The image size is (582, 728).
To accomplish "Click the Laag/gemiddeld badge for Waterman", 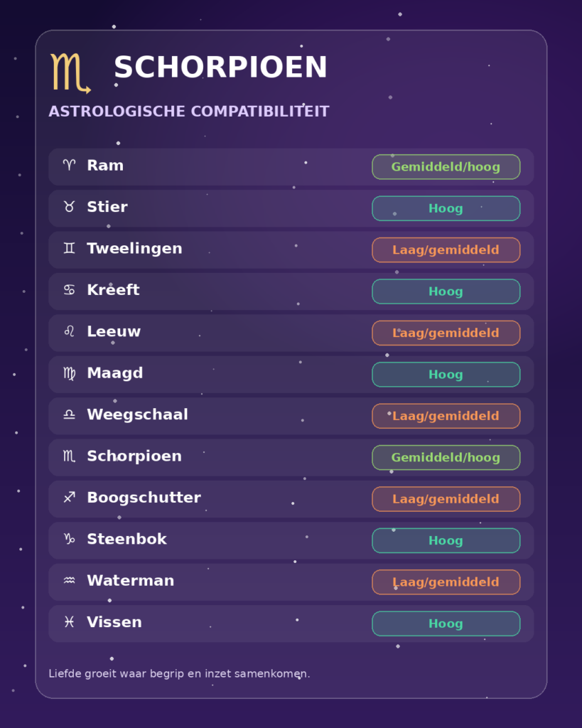I will pyautogui.click(x=446, y=582).
